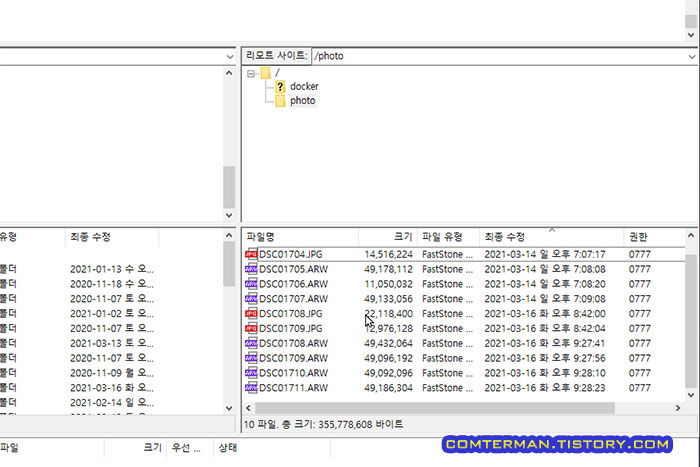Select the photo folder in remote tree
The image size is (700, 467).
pos(303,101)
